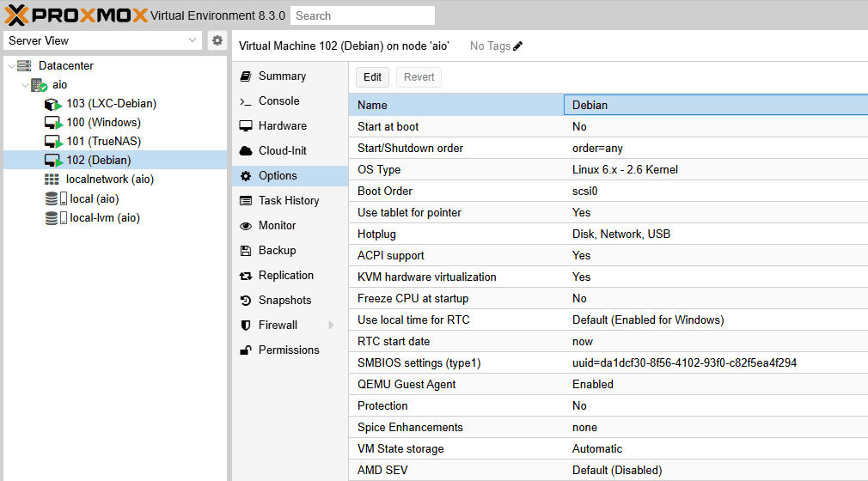Select the Hotplug row

click(x=608, y=234)
